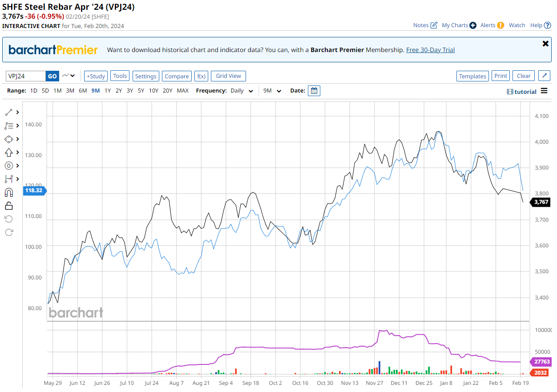Select the 6M range option

click(83, 91)
